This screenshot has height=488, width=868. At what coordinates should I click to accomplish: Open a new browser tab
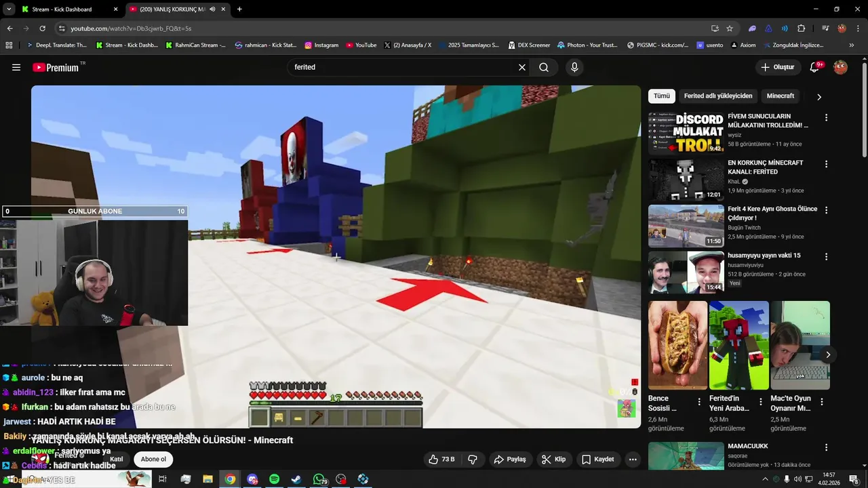click(x=239, y=9)
